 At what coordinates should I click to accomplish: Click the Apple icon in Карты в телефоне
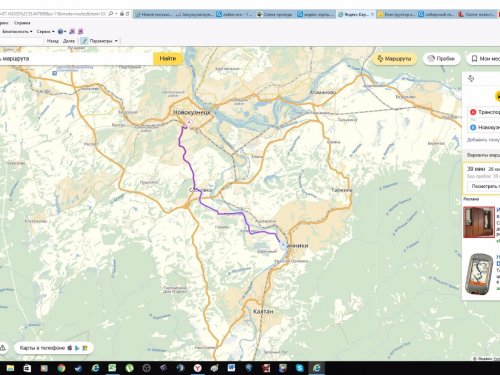click(70, 348)
